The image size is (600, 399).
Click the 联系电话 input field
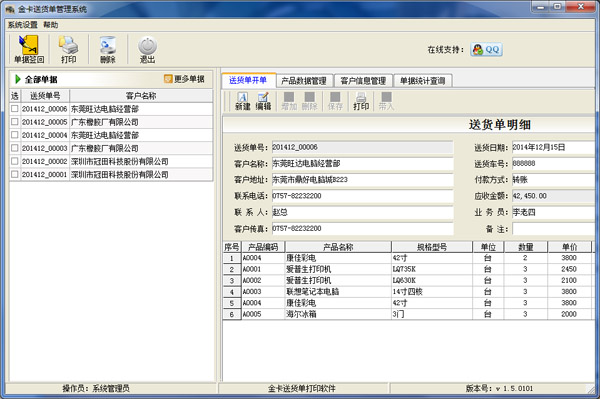click(x=362, y=196)
